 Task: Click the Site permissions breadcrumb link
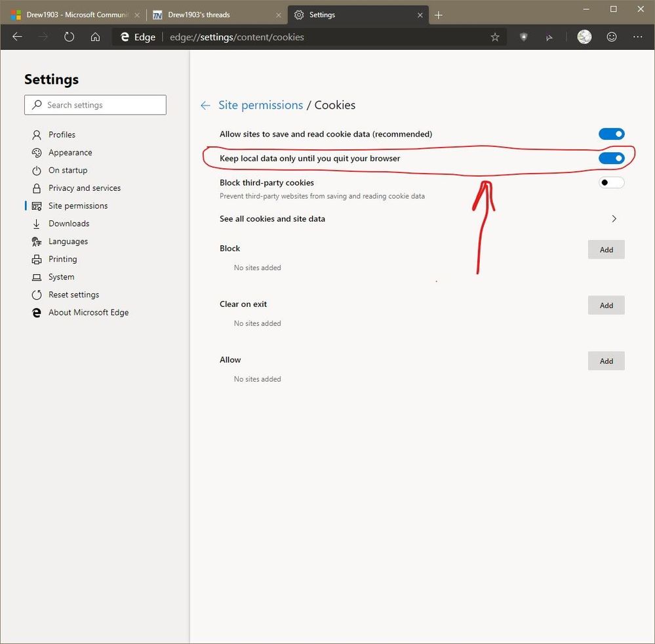pos(261,105)
